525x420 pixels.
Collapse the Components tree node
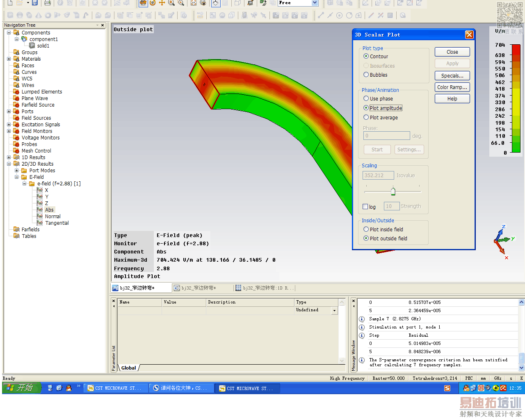click(9, 32)
